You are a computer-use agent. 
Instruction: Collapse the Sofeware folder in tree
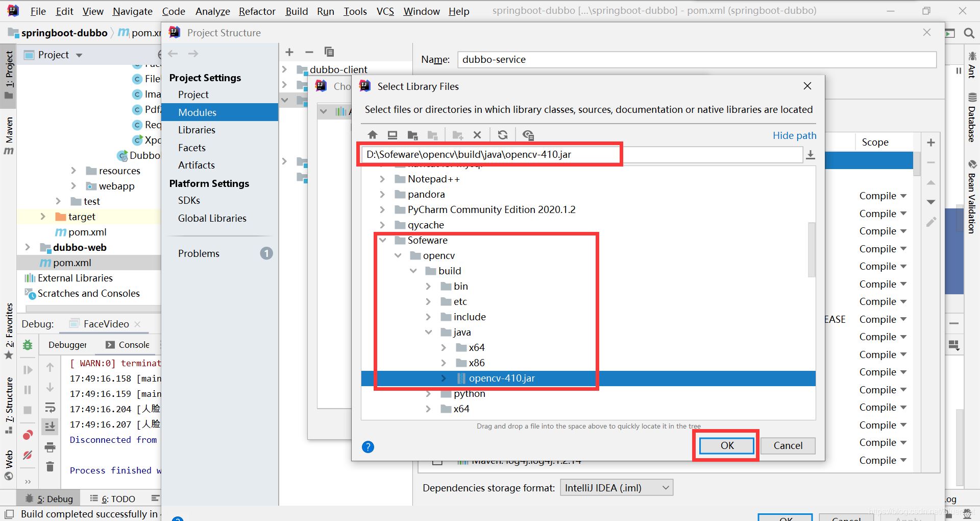click(383, 240)
